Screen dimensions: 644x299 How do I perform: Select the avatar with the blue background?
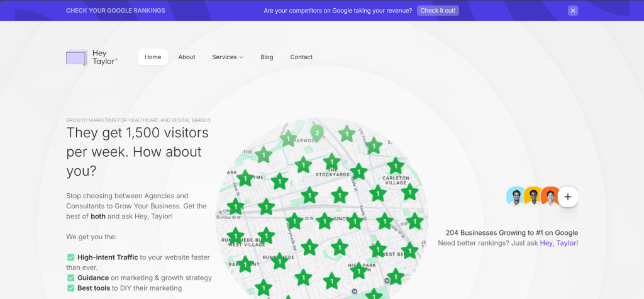(516, 196)
